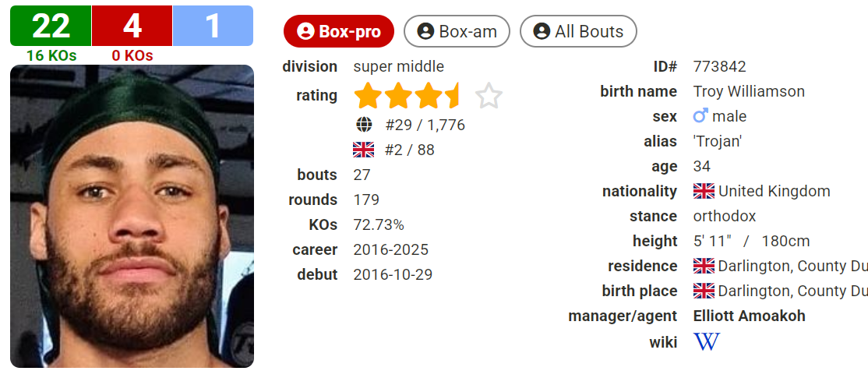The height and width of the screenshot is (378, 868).
Task: Click the flag beside birth place Darlington
Action: (704, 291)
